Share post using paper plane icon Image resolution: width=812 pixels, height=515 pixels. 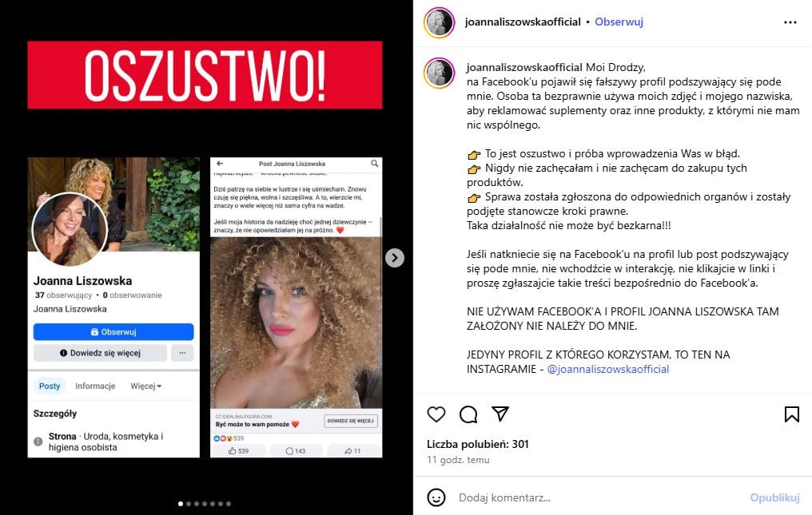pos(500,414)
